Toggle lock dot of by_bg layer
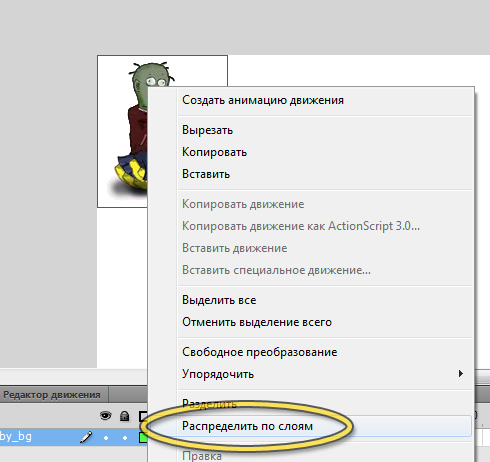490x462 pixels. tap(125, 438)
